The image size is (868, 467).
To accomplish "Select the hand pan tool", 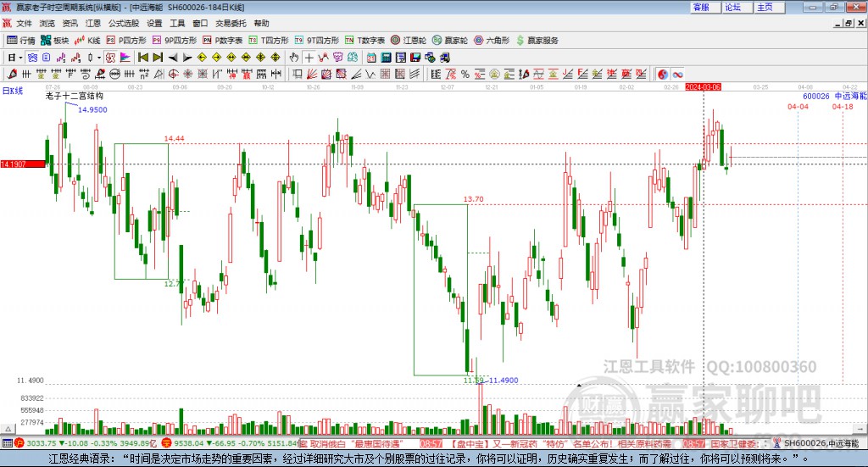I will [x=294, y=58].
